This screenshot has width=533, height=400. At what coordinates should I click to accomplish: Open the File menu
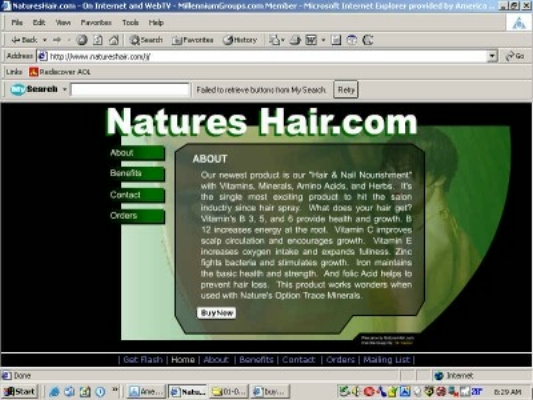coord(17,22)
